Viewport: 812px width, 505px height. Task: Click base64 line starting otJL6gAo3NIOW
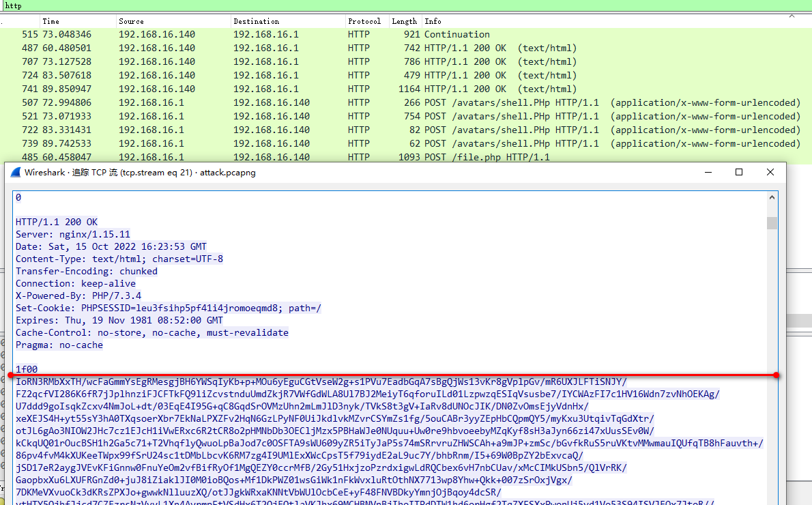(335, 431)
